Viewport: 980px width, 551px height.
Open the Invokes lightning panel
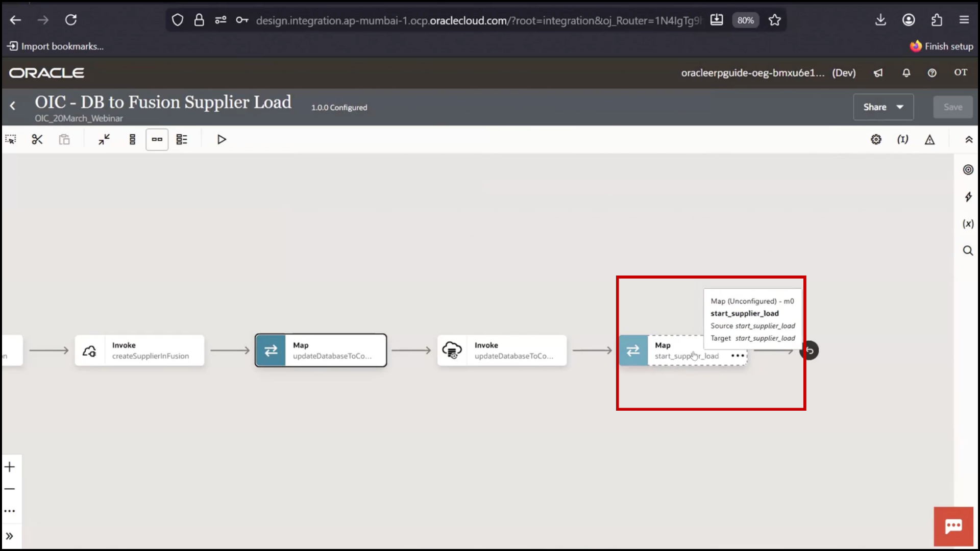tap(968, 197)
